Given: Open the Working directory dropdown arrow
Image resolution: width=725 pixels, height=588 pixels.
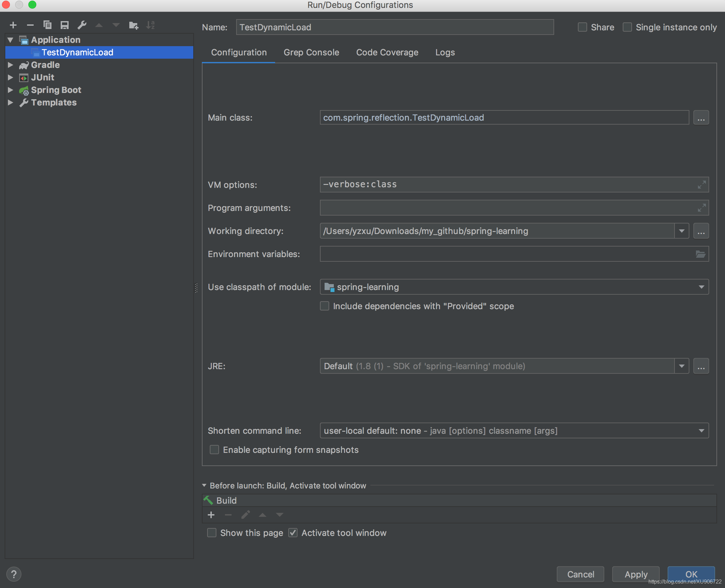Looking at the screenshot, I should tap(681, 231).
